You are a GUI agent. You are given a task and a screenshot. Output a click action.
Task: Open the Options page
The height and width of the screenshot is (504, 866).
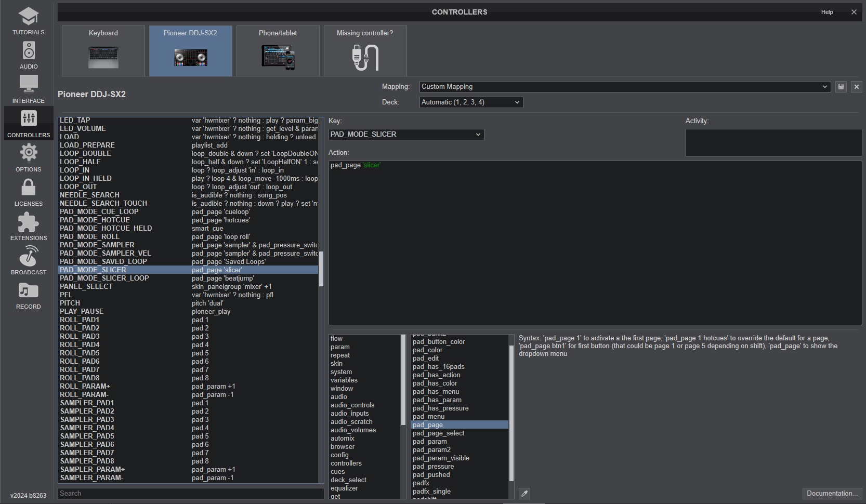[x=29, y=158]
